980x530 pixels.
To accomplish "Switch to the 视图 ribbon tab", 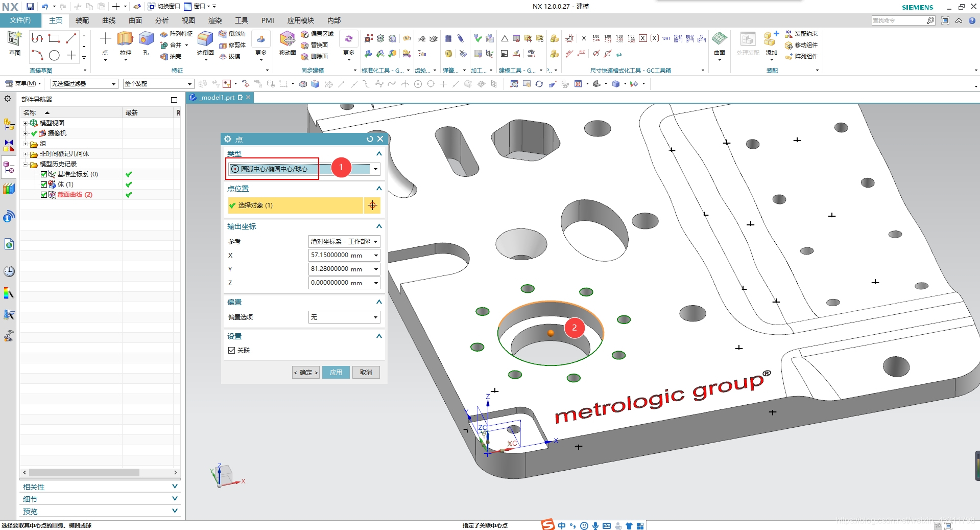I will (188, 20).
